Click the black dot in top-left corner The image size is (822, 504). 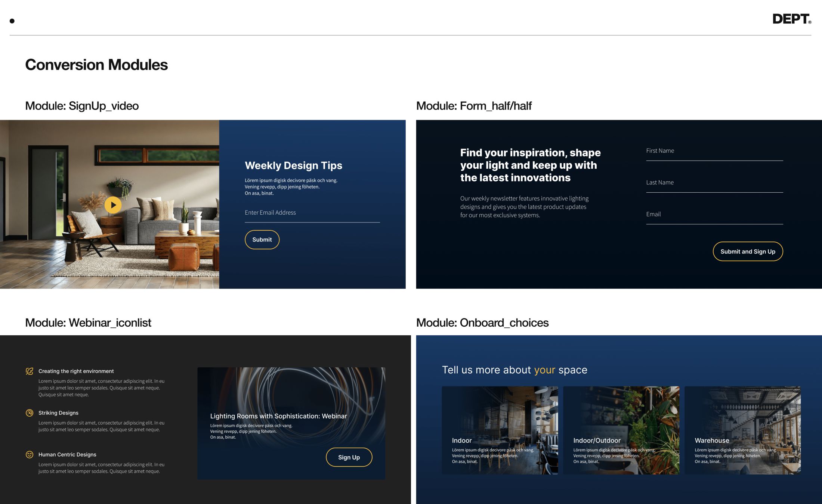[x=12, y=21]
